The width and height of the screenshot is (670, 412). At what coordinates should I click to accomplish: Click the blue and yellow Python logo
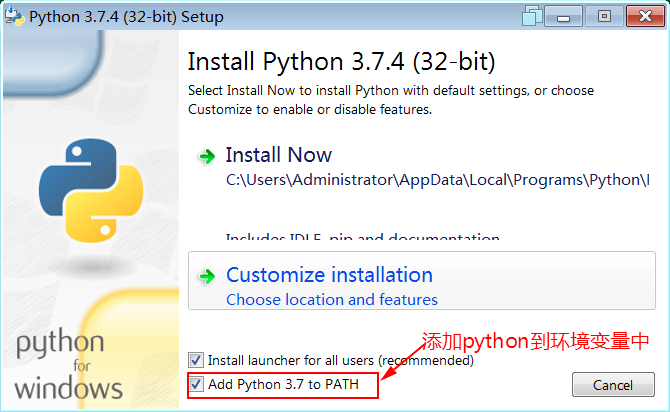(x=93, y=190)
